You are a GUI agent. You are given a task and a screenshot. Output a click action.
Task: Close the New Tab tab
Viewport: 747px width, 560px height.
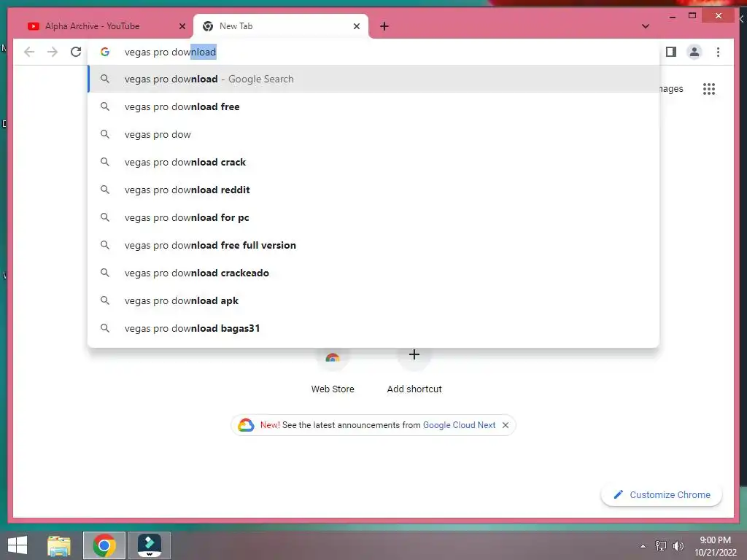356,26
